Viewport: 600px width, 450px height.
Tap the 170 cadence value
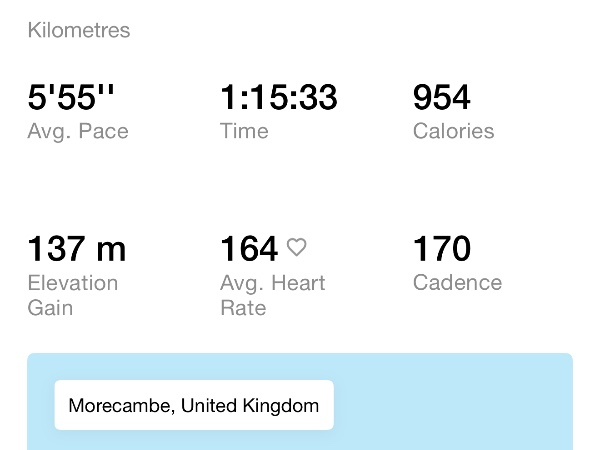click(x=441, y=248)
